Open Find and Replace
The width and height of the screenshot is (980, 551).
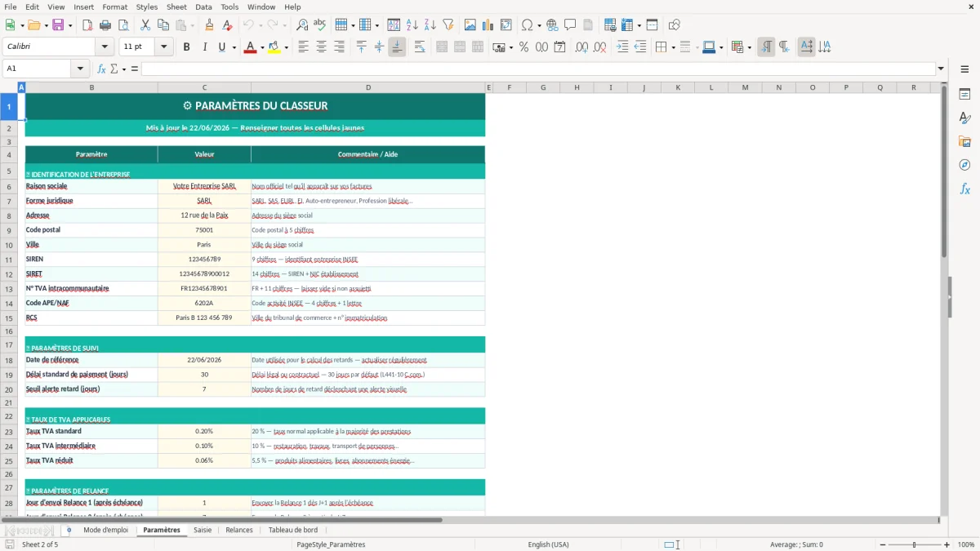[302, 25]
